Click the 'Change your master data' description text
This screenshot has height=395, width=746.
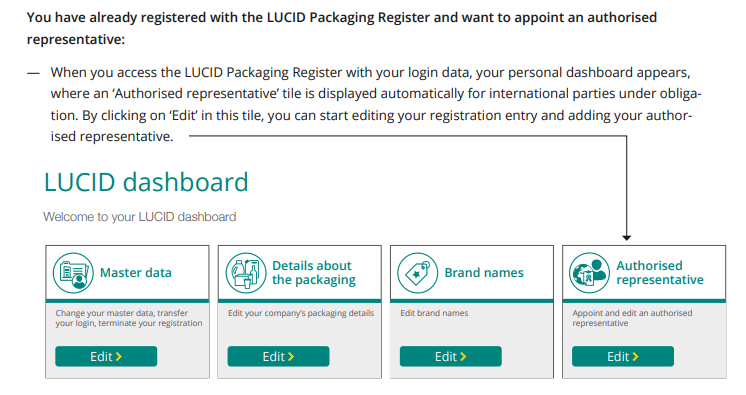[x=128, y=318]
